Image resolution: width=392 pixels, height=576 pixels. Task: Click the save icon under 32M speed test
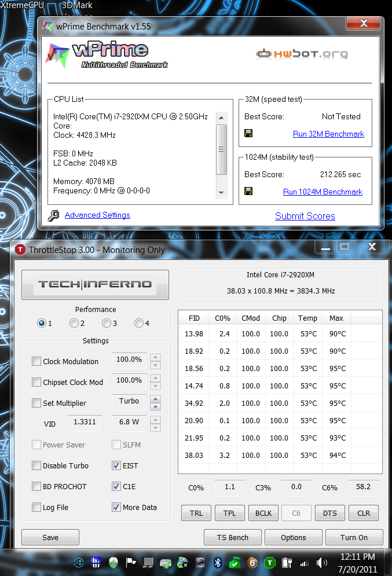click(x=248, y=133)
